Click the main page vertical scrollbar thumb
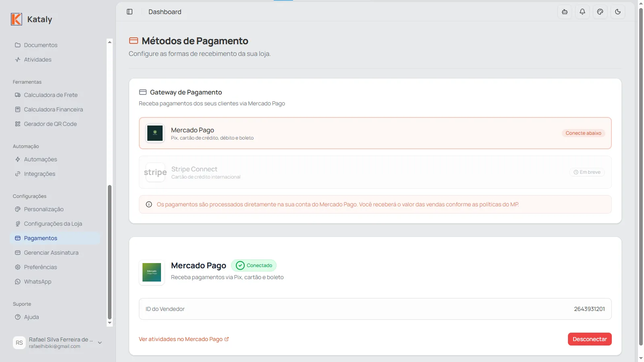Viewport: 644px width, 362px height. (x=641, y=177)
